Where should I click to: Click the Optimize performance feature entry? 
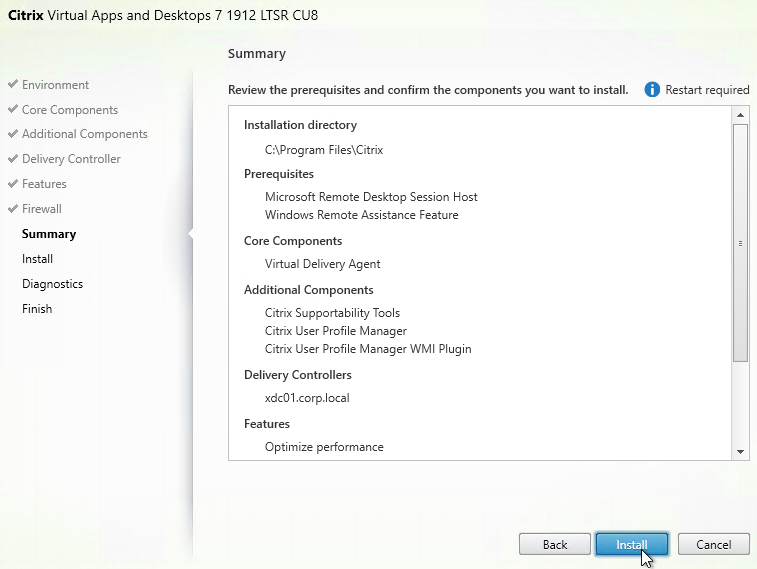[x=324, y=447]
